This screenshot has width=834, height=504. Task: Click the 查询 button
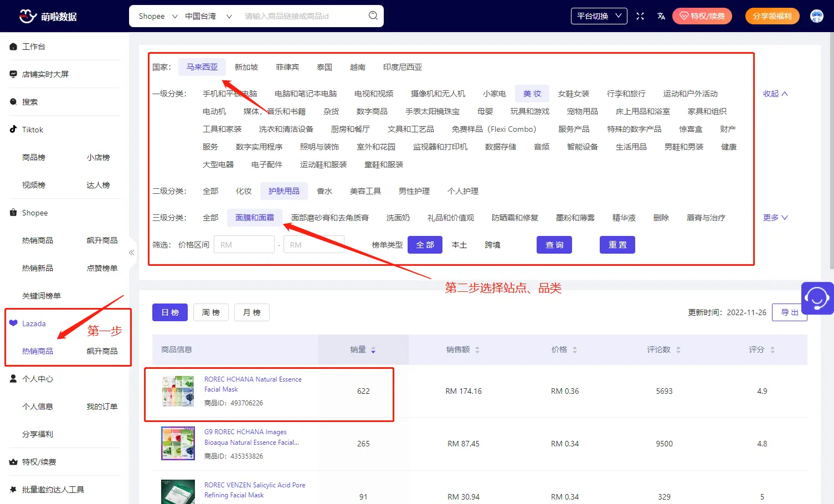pos(554,245)
